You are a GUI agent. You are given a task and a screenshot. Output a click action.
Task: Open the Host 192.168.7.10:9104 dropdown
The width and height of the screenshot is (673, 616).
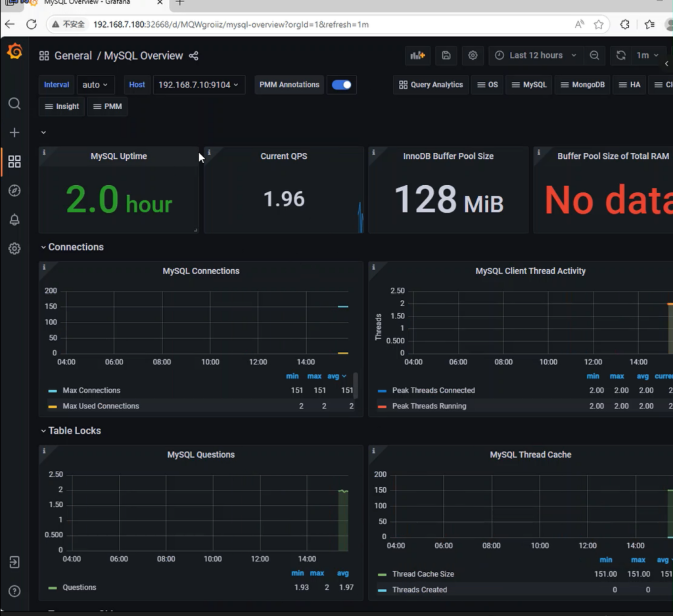pyautogui.click(x=198, y=85)
